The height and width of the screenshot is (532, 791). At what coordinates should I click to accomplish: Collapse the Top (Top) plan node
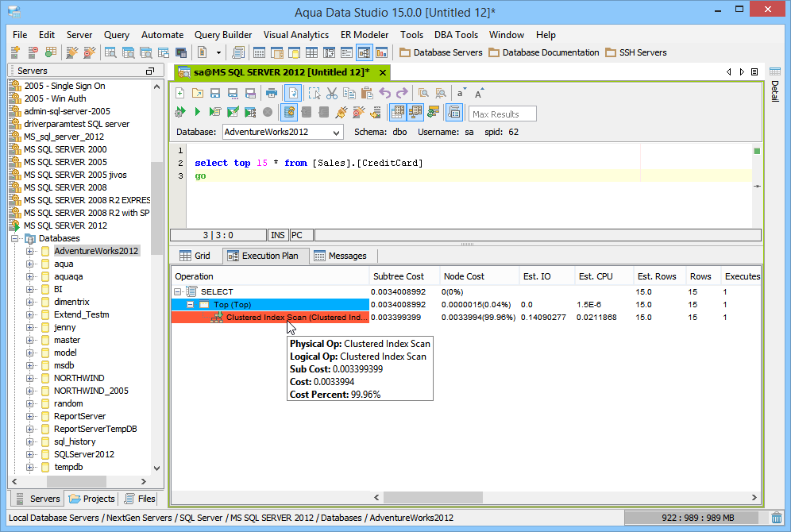coord(190,305)
